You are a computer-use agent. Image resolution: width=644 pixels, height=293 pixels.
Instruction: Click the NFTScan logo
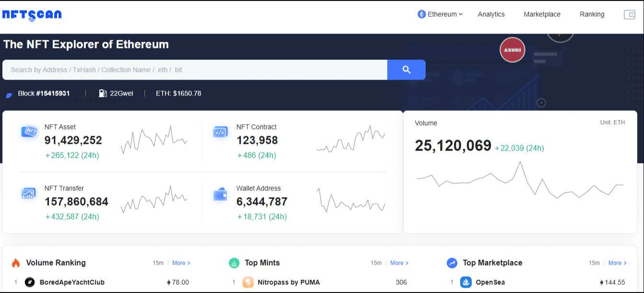click(x=32, y=15)
